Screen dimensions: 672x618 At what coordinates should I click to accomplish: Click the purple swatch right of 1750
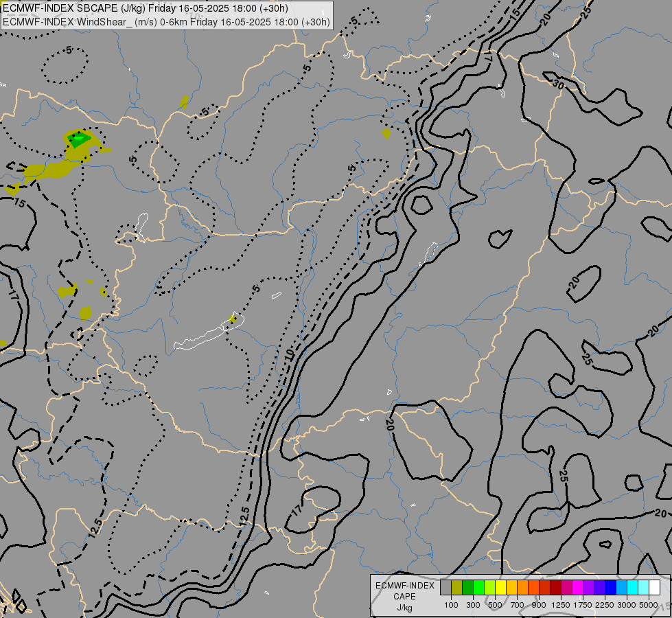[x=588, y=588]
